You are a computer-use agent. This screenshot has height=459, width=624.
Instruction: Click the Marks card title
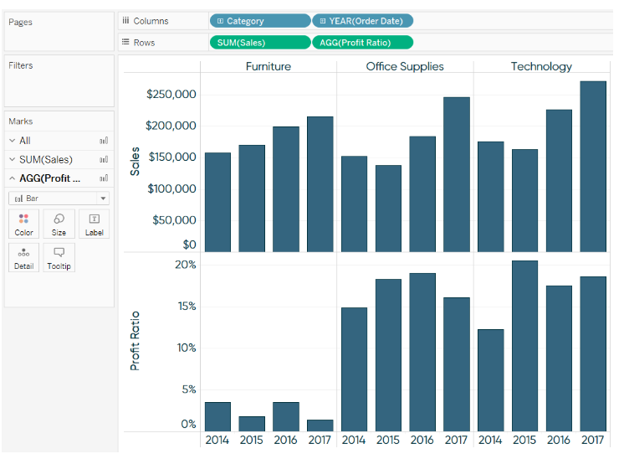click(21, 121)
